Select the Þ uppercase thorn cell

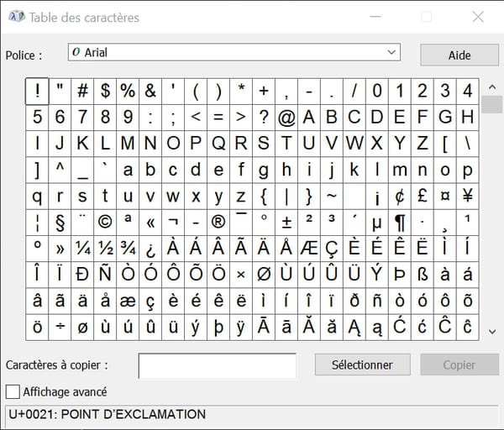coord(400,275)
